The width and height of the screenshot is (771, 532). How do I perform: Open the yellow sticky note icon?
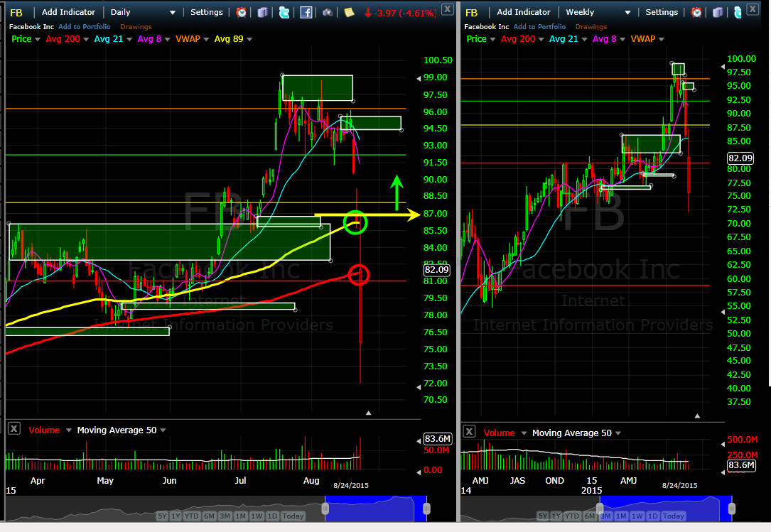click(349, 12)
